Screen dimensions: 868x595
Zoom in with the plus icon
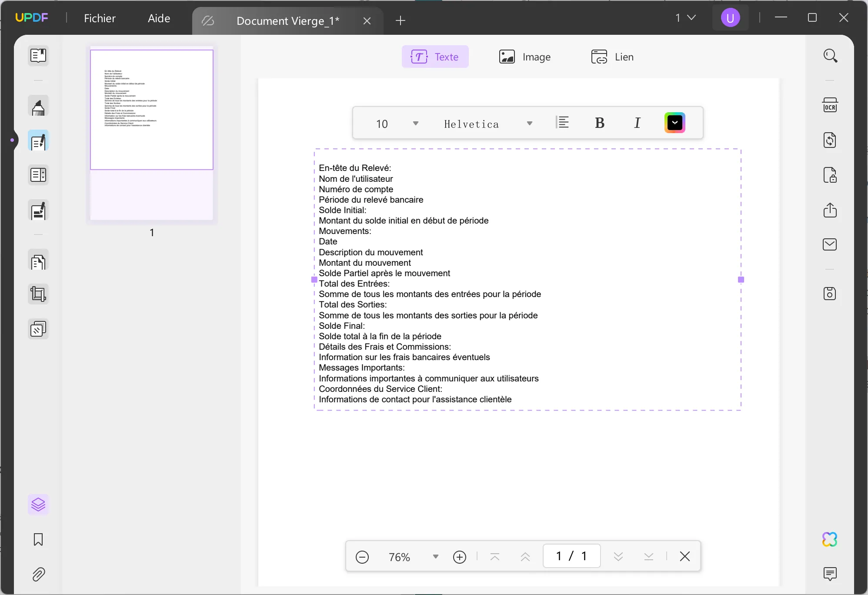tap(460, 557)
